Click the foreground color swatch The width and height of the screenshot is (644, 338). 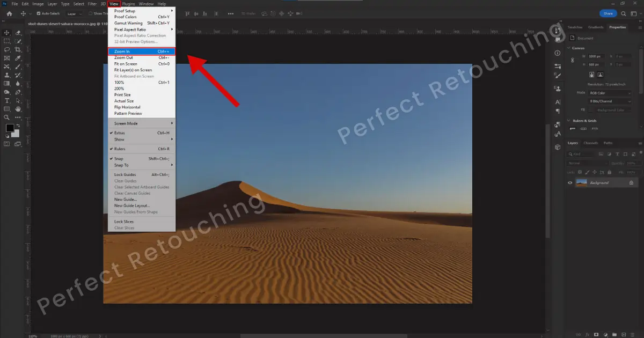[x=9, y=128]
